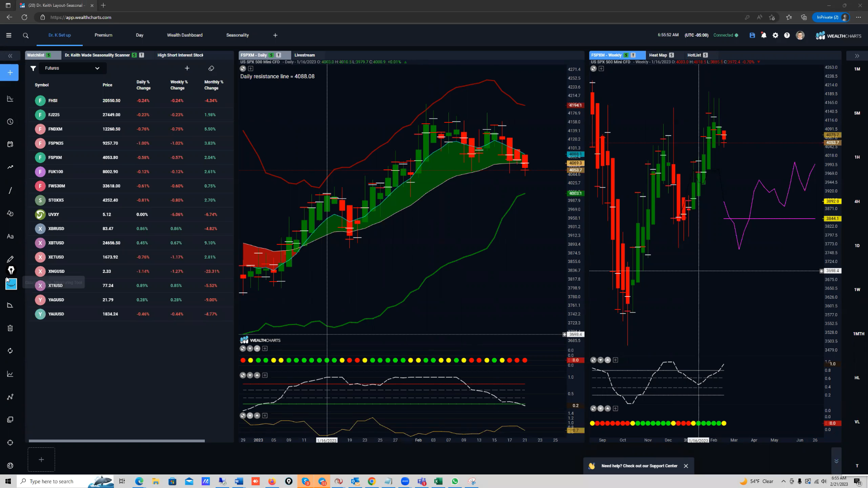The width and height of the screenshot is (868, 488).
Task: Open the user profile avatar
Action: click(800, 35)
